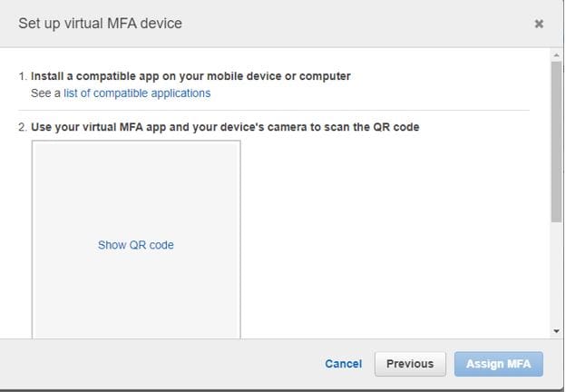Open the list of compatible applications link
This screenshot has height=392, width=566.
(x=137, y=93)
